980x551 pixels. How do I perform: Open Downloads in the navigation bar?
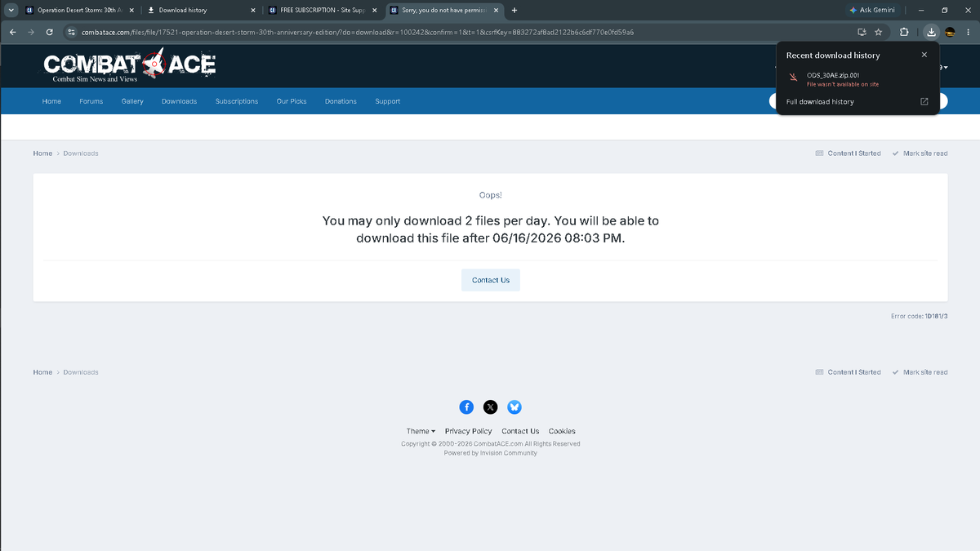click(x=179, y=101)
